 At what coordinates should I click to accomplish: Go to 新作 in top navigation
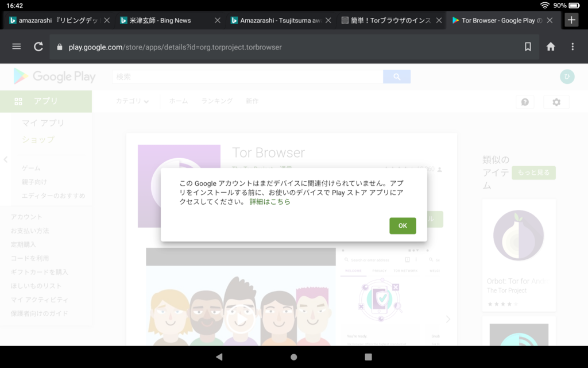tap(252, 101)
